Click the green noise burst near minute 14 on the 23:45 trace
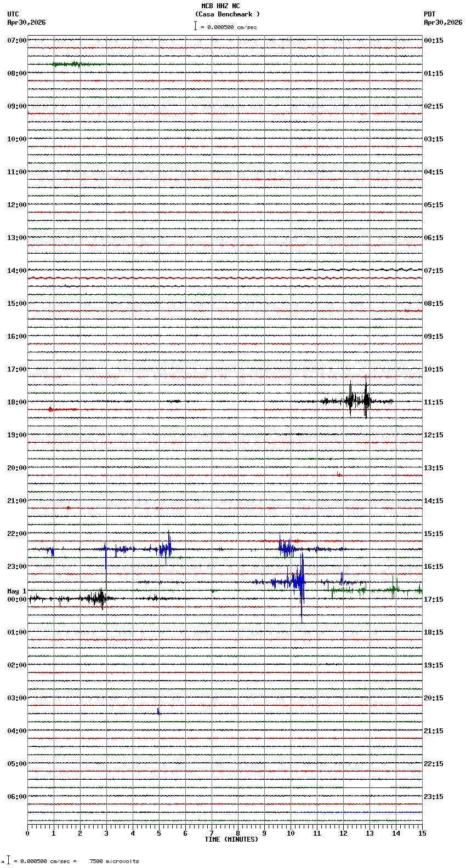The image size is (466, 868). [x=394, y=589]
